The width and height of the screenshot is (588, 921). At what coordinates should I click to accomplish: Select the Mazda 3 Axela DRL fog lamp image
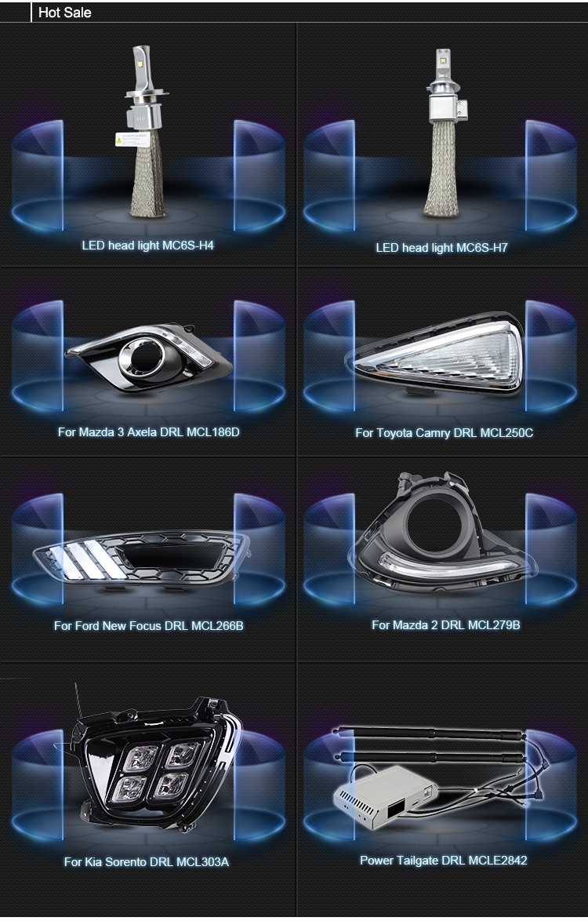[148, 359]
